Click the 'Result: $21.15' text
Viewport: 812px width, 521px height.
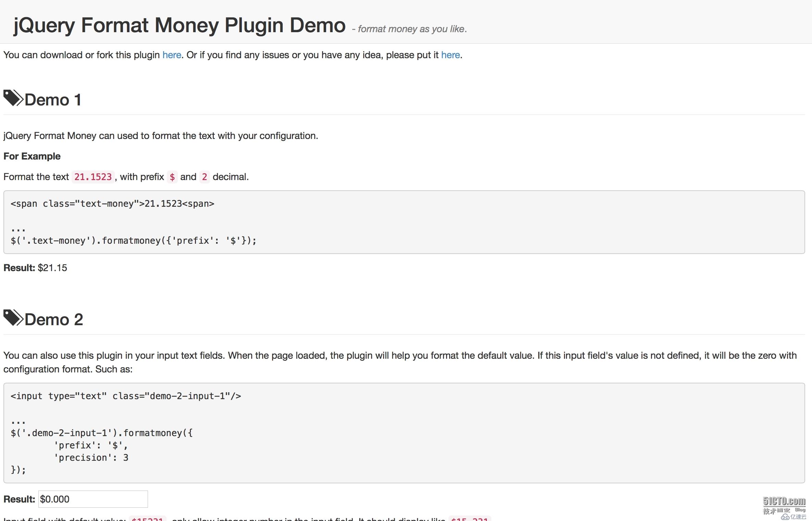[x=35, y=268]
